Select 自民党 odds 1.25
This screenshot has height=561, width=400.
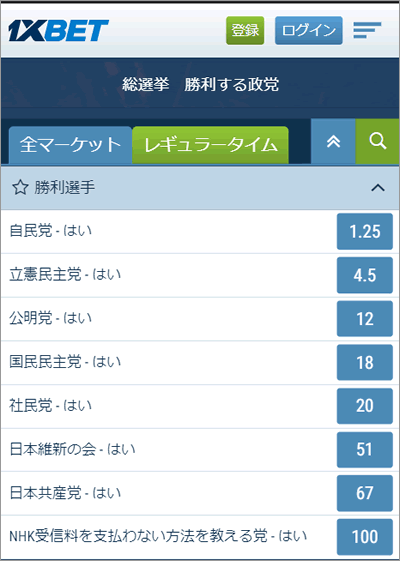365,231
